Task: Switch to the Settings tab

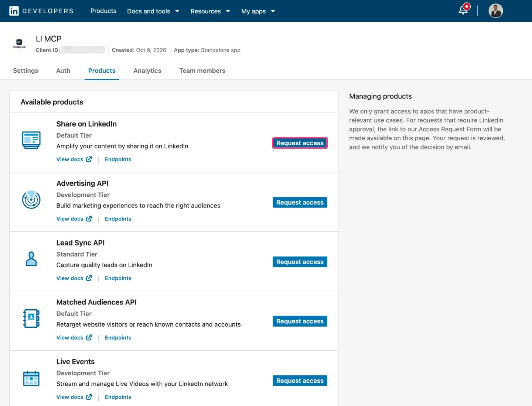Action: pos(25,70)
